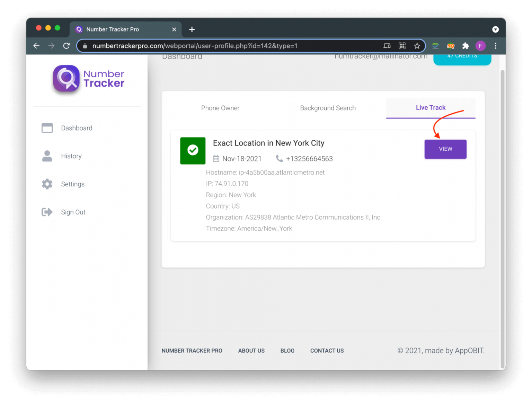Open the Settings gear icon
Viewport: 532px width, 405px height.
click(47, 184)
